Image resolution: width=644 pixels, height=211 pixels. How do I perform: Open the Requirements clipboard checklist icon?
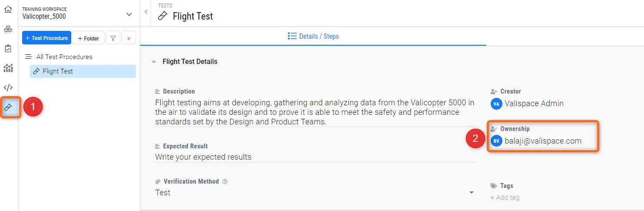pos(8,49)
